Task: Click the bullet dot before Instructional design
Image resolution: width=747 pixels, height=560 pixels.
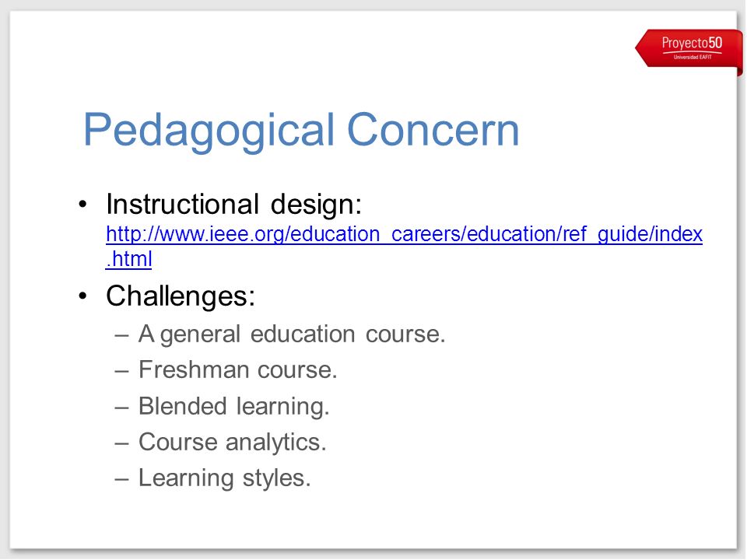Action: 83,205
